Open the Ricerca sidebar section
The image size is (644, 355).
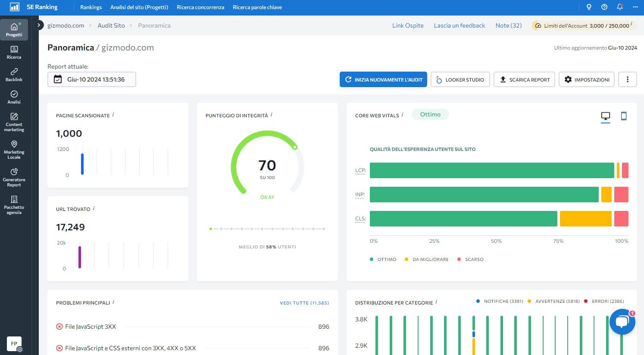point(14,53)
